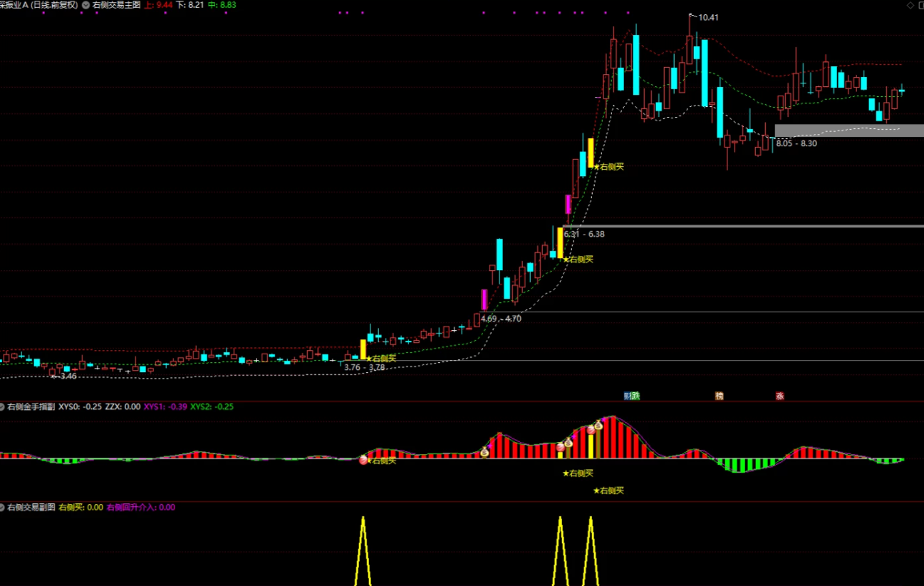Click the ★右侧买 signal below the 6.31 - 6.38 label
The image size is (924, 586).
pyautogui.click(x=578, y=259)
